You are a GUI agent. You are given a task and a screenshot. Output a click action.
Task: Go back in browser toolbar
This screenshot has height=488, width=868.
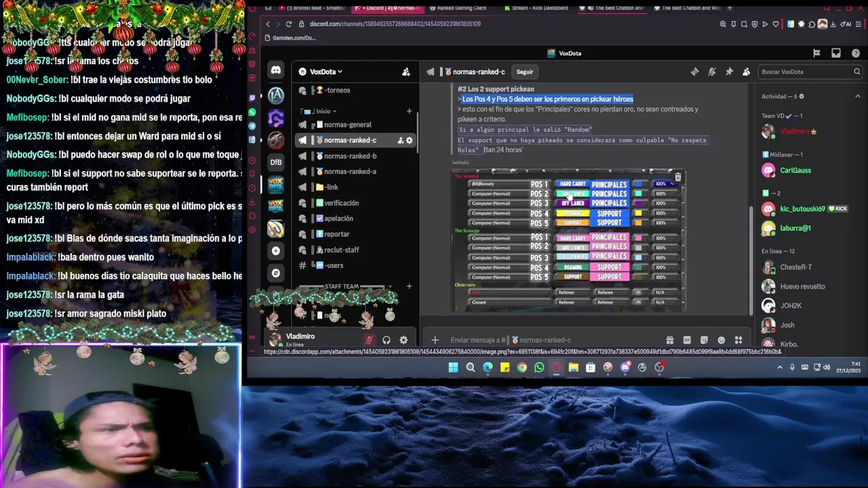coord(268,24)
